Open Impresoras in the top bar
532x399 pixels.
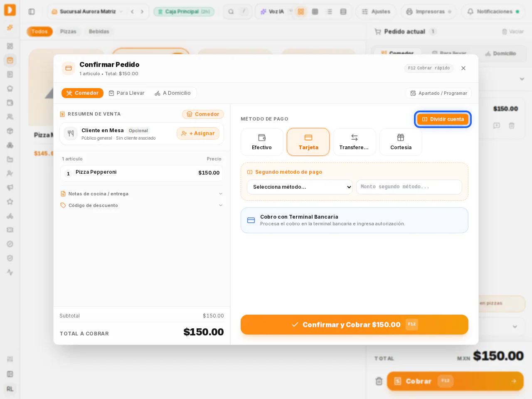429,12
